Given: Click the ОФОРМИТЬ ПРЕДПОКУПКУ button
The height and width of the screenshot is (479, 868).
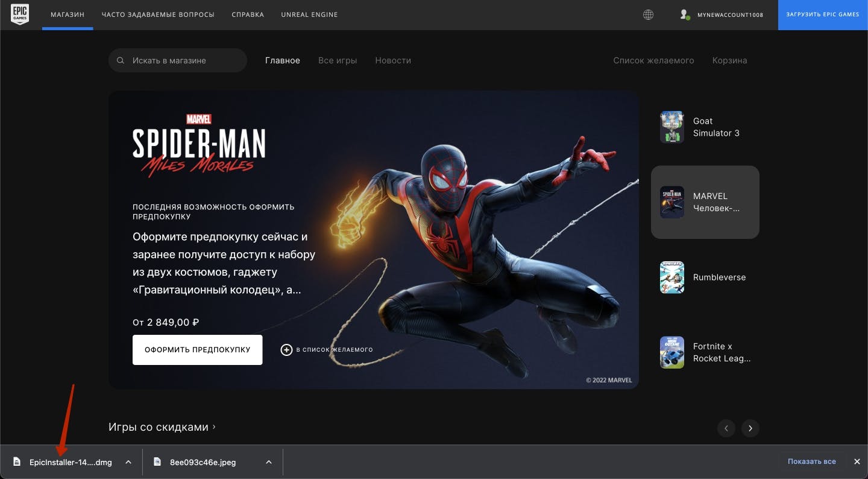Looking at the screenshot, I should tap(197, 350).
